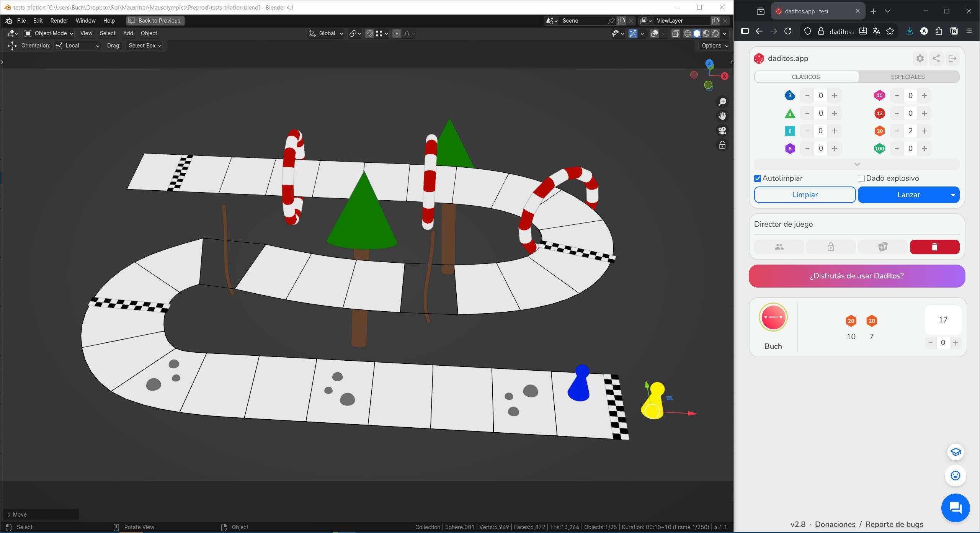Select rendered viewport shading sphere icon
This screenshot has width=980, height=533.
coord(715,34)
